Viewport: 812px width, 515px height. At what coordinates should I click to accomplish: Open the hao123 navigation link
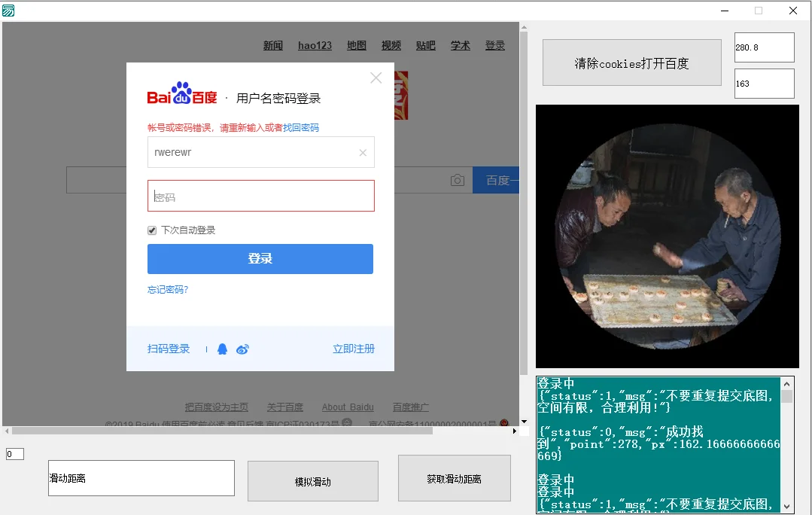pos(315,46)
